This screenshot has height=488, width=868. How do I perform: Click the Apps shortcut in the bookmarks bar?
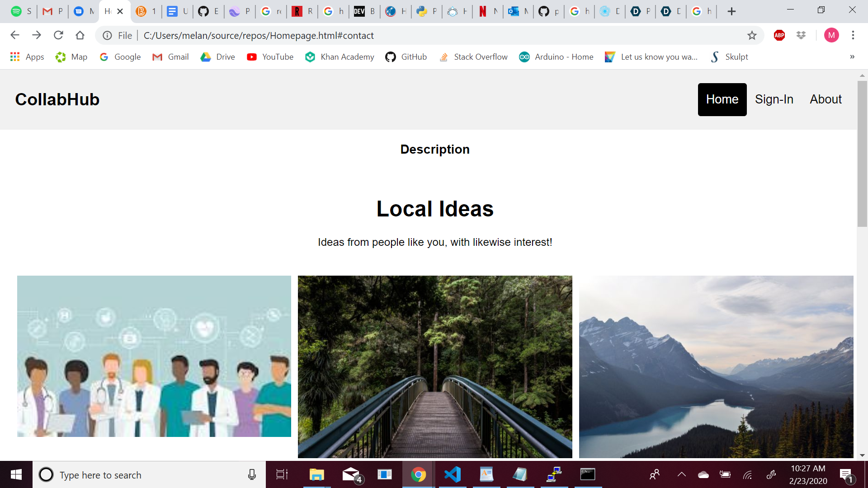[27, 57]
